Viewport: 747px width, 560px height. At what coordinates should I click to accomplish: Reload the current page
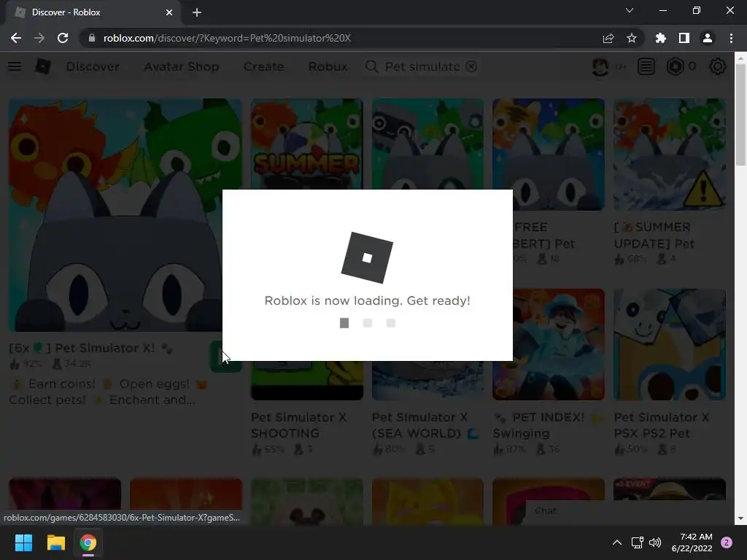click(x=63, y=38)
